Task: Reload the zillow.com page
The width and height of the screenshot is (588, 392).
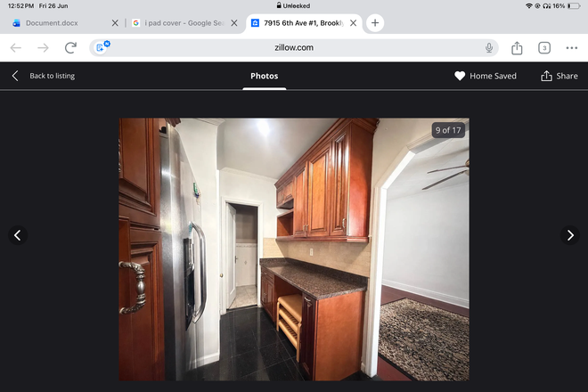Action: [x=70, y=47]
